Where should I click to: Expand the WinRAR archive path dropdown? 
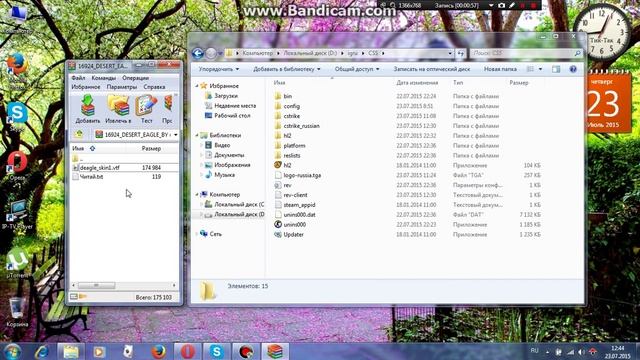click(x=176, y=135)
